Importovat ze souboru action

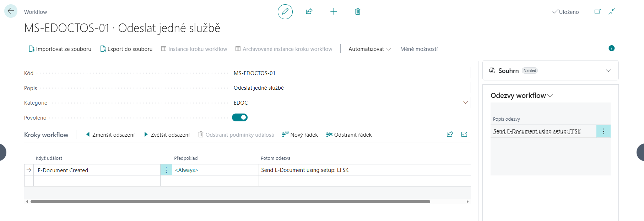[x=60, y=49]
